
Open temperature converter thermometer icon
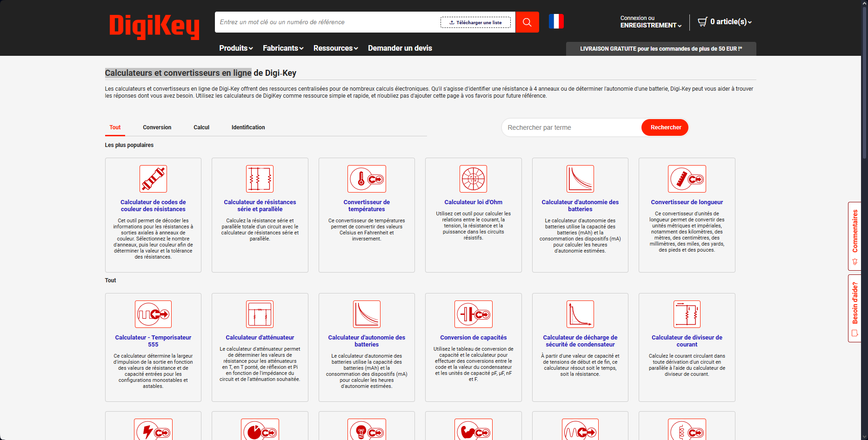point(367,179)
